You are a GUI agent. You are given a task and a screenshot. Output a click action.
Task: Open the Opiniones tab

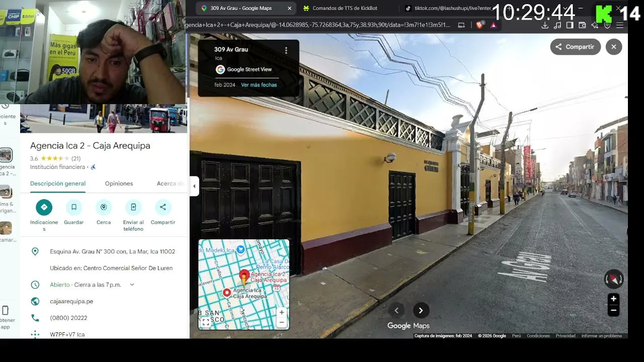click(x=119, y=184)
